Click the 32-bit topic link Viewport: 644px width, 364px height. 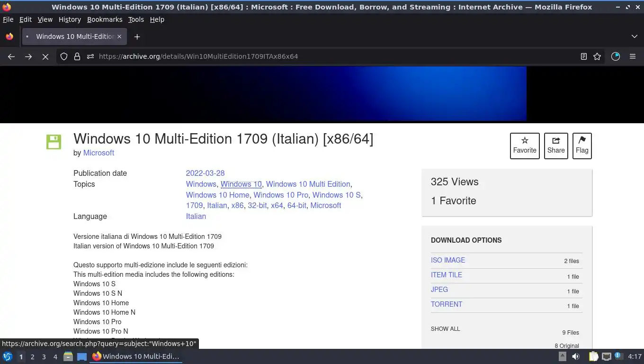click(257, 205)
